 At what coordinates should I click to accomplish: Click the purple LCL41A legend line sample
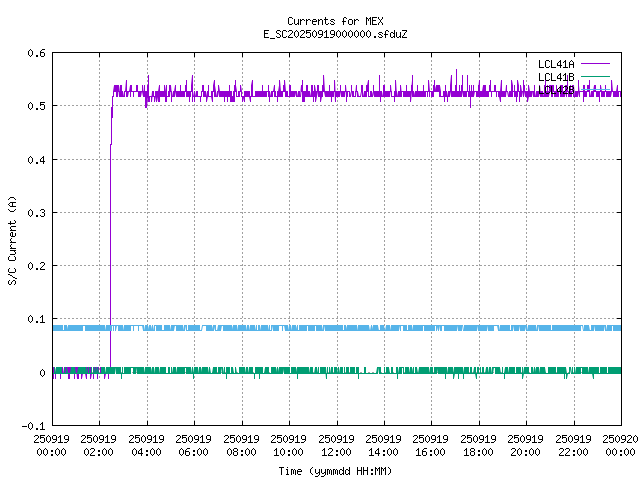[595, 63]
